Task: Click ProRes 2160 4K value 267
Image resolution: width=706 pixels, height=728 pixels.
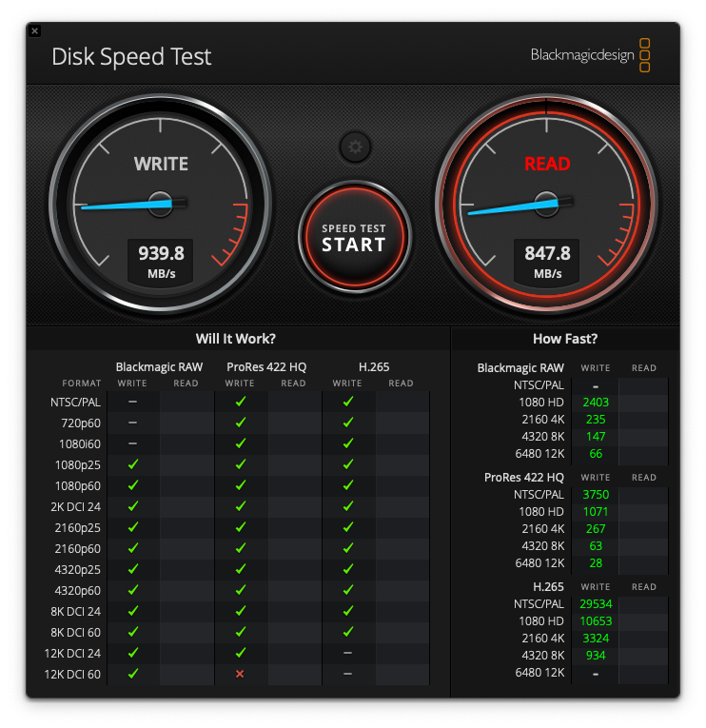Action: coord(596,529)
